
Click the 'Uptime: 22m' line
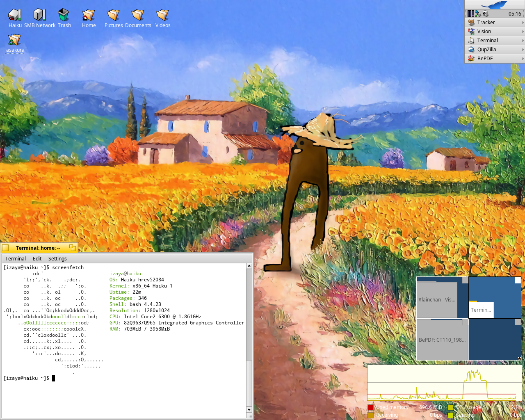click(125, 292)
